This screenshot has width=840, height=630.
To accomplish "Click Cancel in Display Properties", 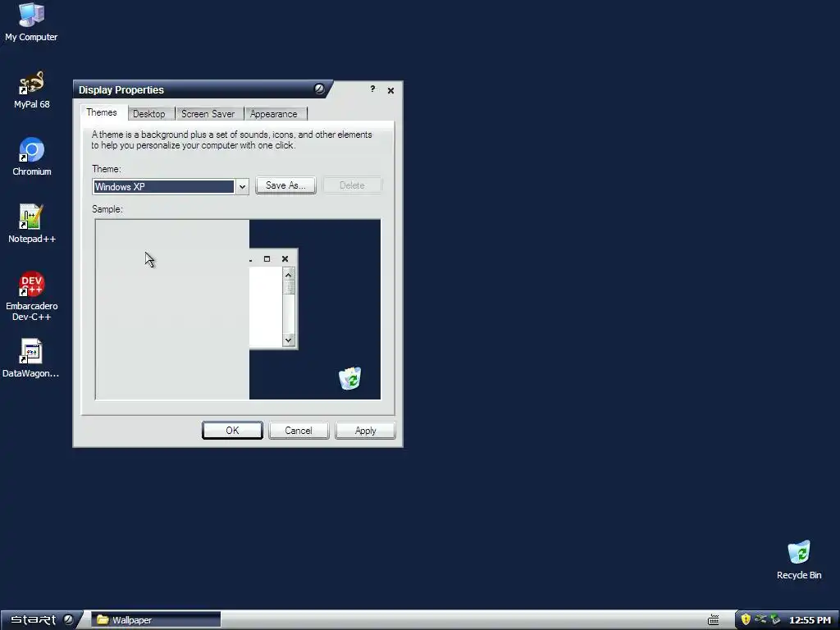I will click(x=299, y=430).
